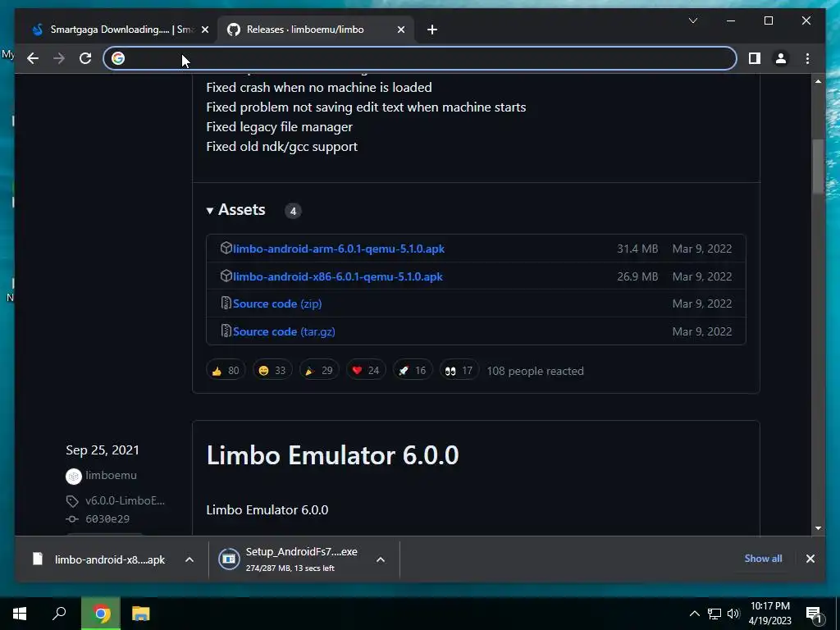840x630 pixels.
Task: Click the Google icon in address bar
Action: tap(118, 58)
